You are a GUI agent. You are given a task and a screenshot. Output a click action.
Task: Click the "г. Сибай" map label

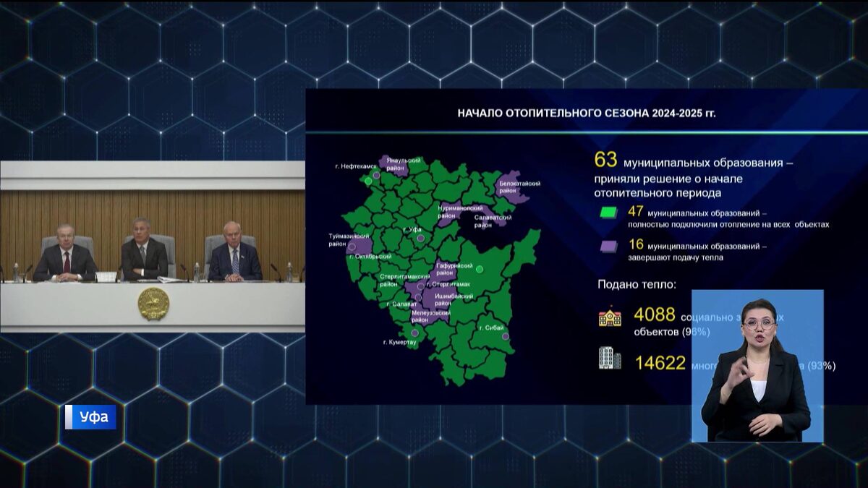pos(491,328)
